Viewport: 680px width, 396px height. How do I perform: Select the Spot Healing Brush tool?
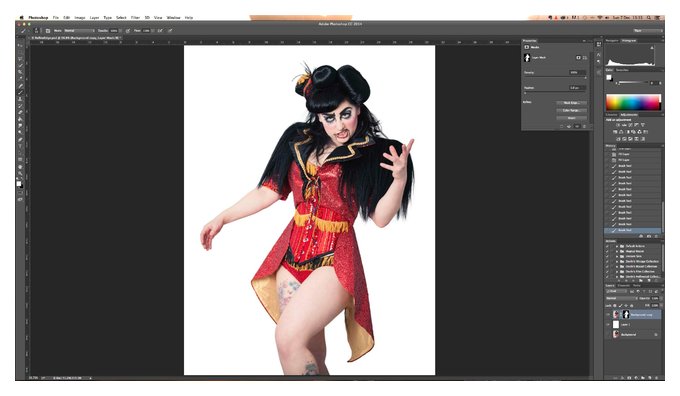pos(20,85)
